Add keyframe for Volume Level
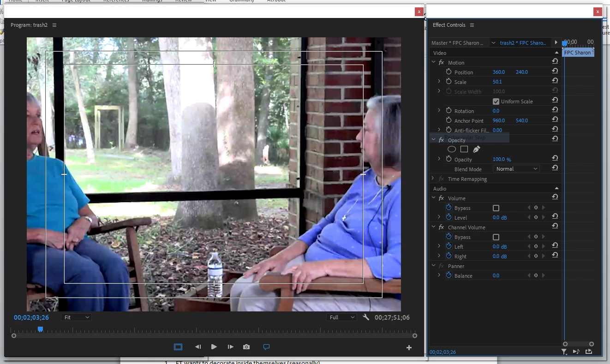 click(x=536, y=217)
